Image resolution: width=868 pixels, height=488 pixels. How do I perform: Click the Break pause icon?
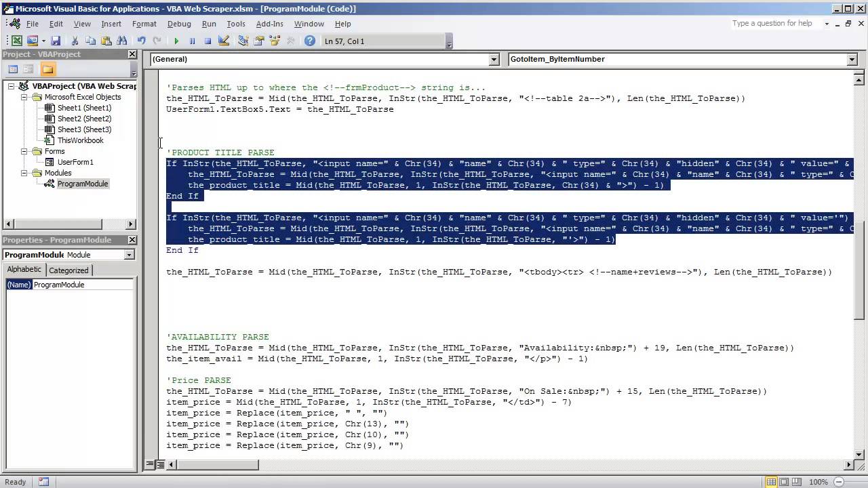(192, 41)
